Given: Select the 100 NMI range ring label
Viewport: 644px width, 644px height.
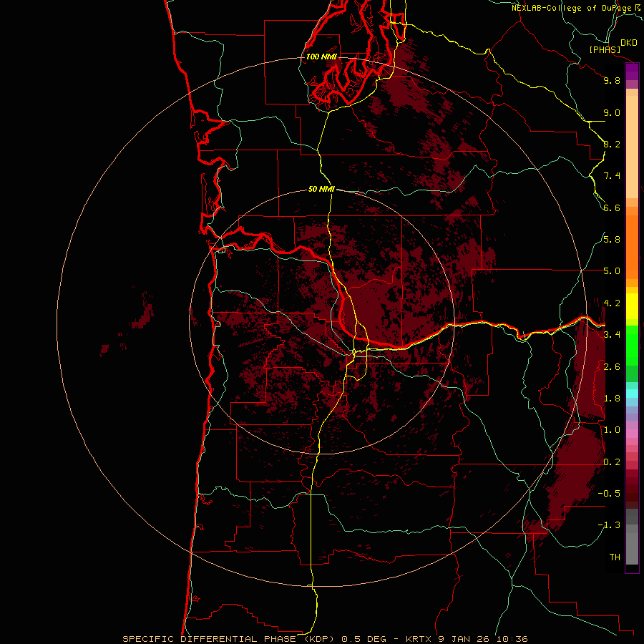Looking at the screenshot, I should pos(321,57).
